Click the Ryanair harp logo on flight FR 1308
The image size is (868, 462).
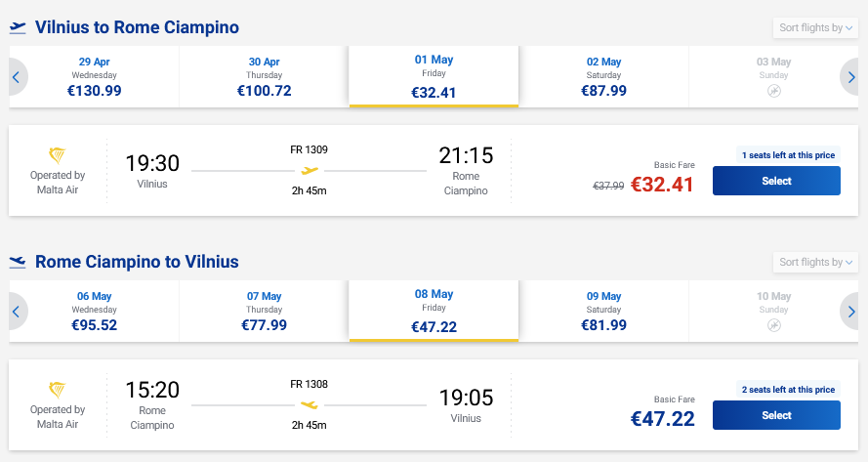click(58, 390)
